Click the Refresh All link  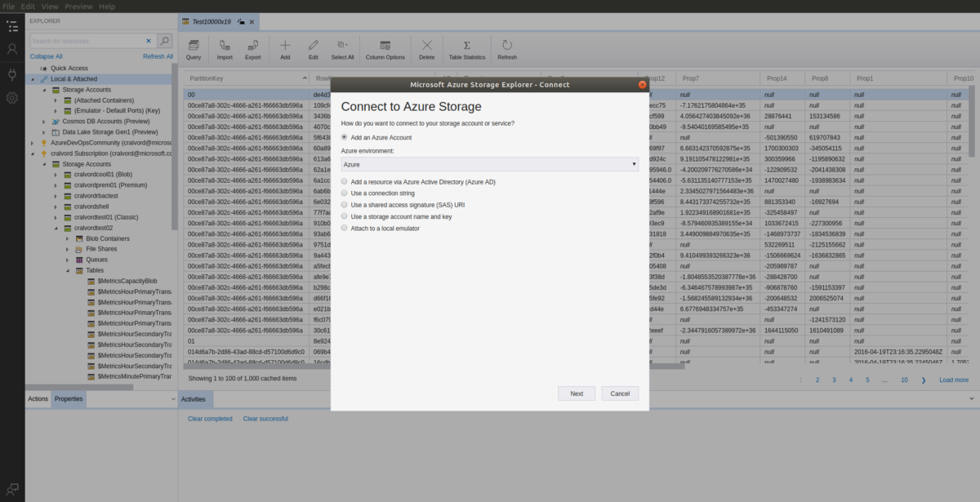[158, 56]
